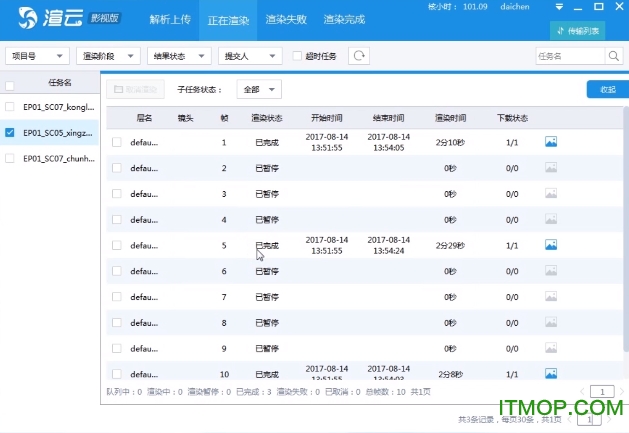Go to previous page in subtask pager
The image size is (629, 433).
pos(582,391)
